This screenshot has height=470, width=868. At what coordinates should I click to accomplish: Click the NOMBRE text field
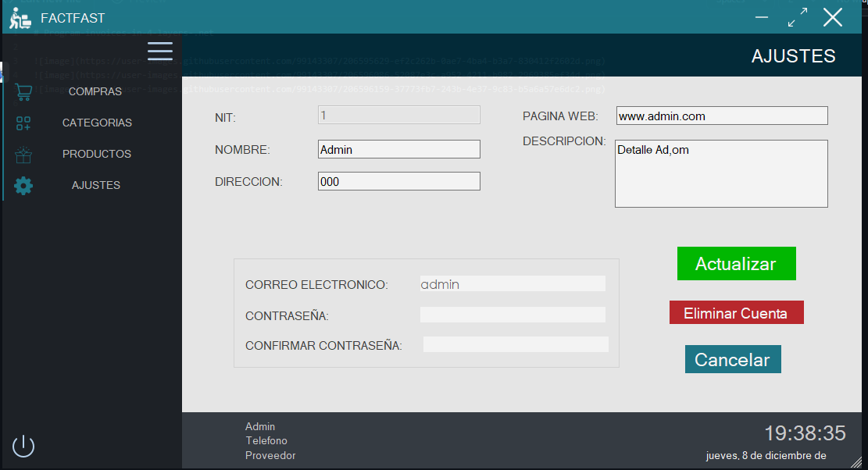pos(398,148)
